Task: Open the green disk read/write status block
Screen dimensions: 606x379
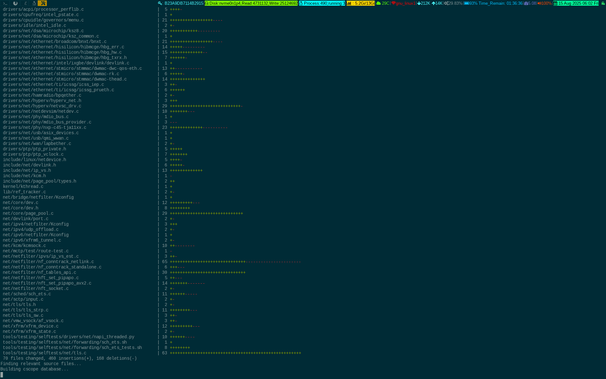Action: [x=251, y=3]
